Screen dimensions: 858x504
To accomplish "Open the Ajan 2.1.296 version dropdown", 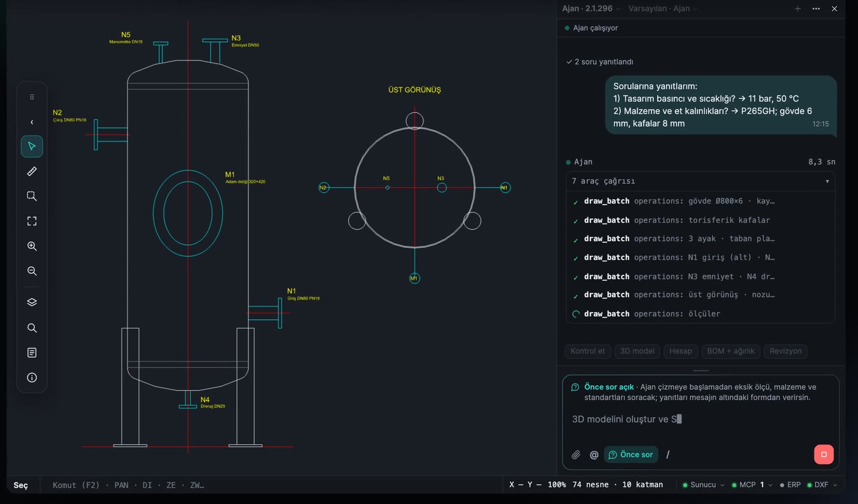I will (x=592, y=9).
